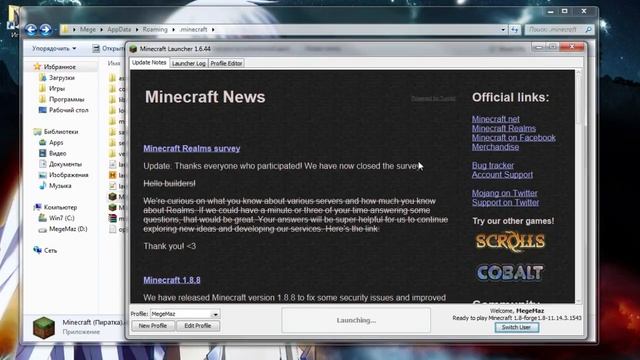
Task: Open the Account Support link
Action: [502, 175]
